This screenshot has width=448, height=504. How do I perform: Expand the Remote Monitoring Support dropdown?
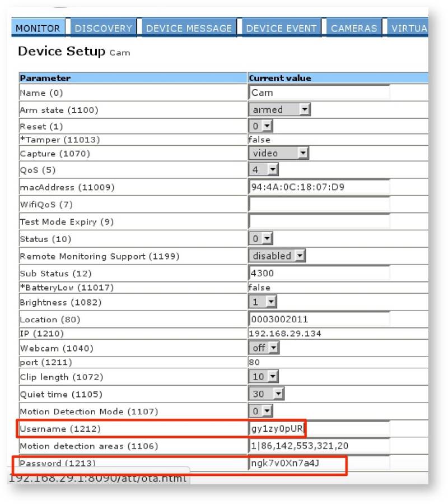coord(277,256)
